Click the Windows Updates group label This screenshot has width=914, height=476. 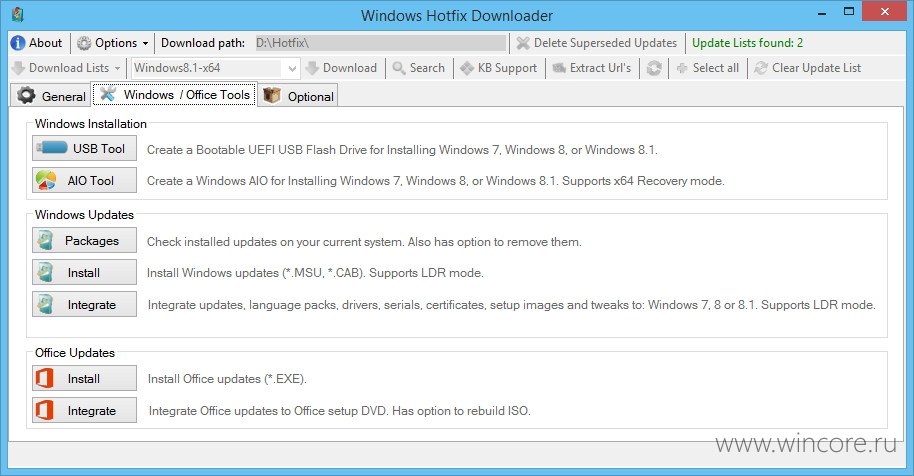coord(85,214)
